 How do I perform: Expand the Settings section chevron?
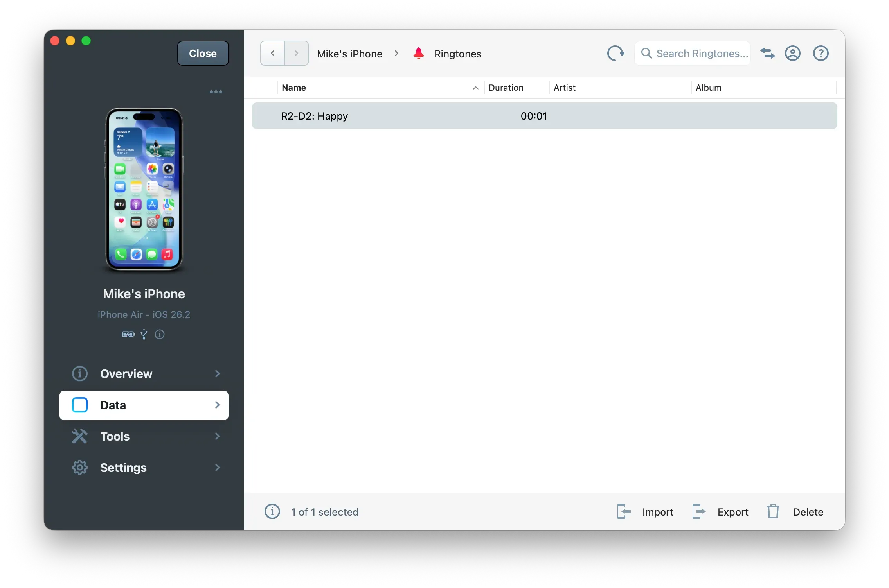click(x=218, y=468)
